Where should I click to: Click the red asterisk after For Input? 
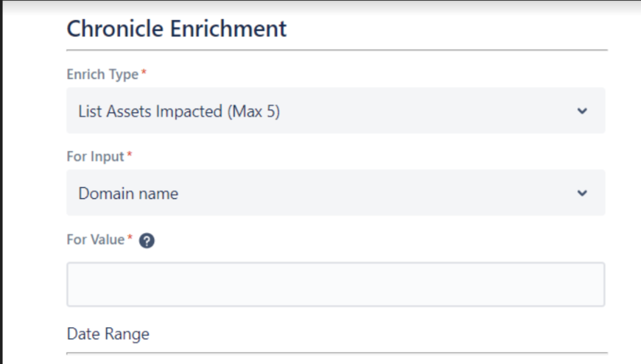pyautogui.click(x=130, y=156)
